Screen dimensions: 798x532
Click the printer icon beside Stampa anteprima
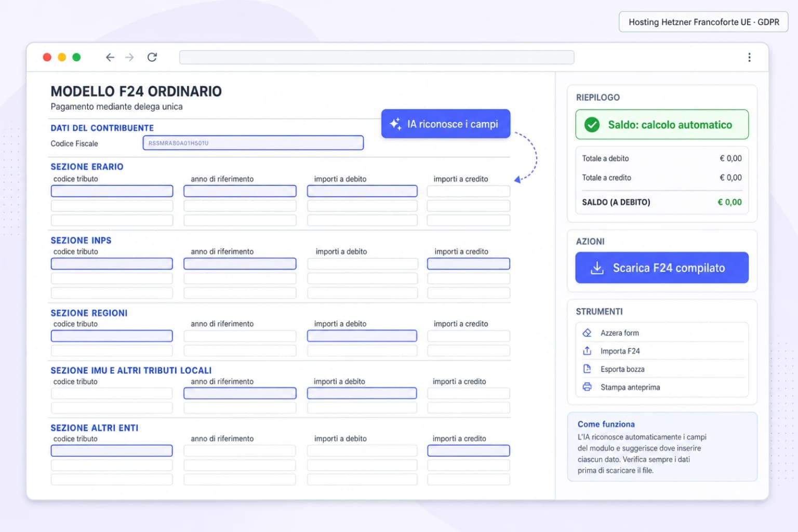tap(587, 387)
